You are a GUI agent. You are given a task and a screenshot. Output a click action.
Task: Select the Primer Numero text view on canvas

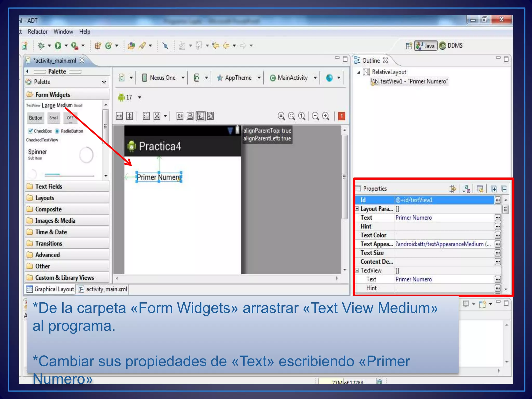coord(159,177)
